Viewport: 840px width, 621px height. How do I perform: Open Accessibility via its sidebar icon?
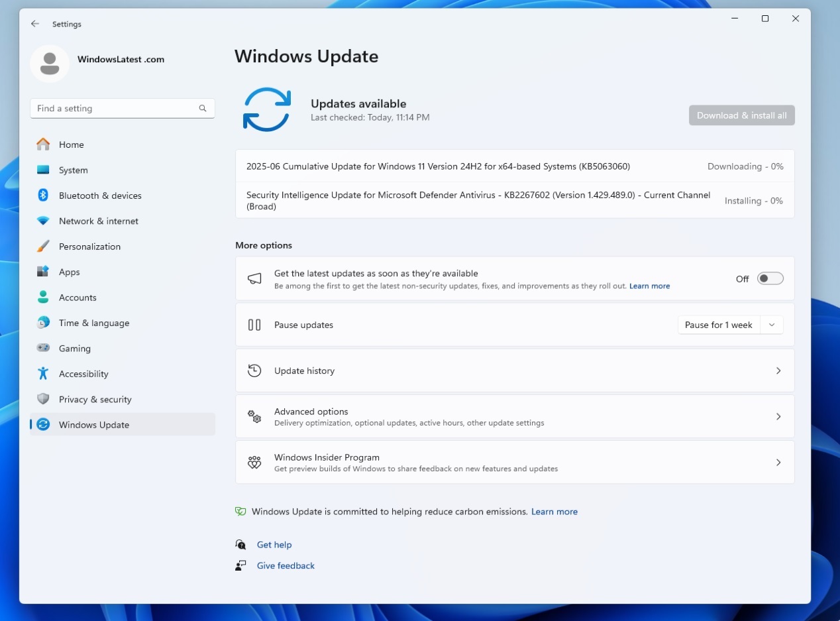pyautogui.click(x=43, y=373)
